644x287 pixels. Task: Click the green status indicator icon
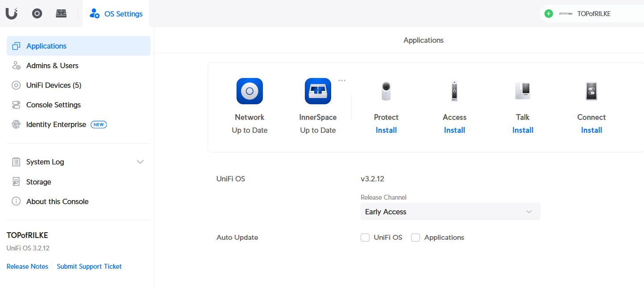[x=549, y=14]
